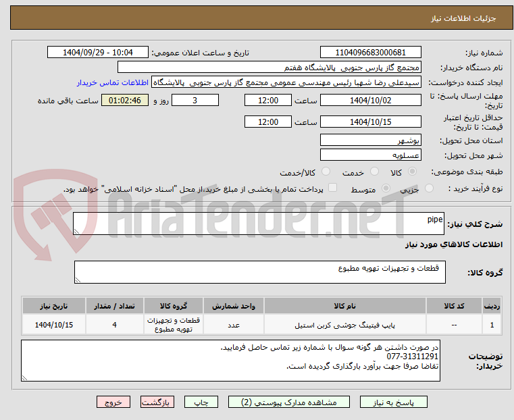Click the delivery province field 'بوشهر'
The width and height of the screenshot is (514, 420).
click(370, 140)
